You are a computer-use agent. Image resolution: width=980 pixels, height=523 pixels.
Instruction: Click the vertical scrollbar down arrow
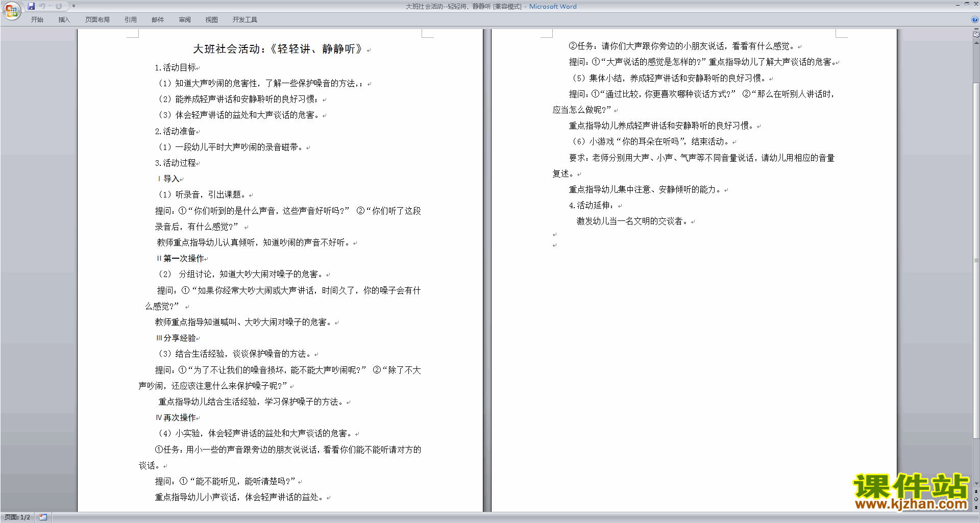pyautogui.click(x=976, y=484)
